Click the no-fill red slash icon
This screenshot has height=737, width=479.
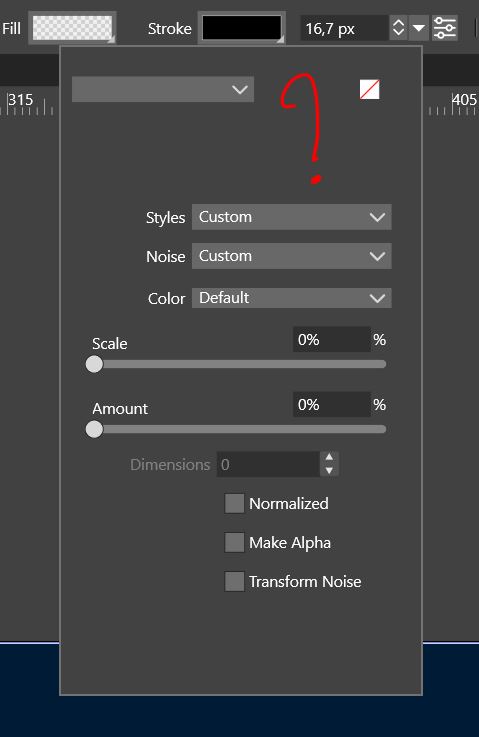coord(369,89)
